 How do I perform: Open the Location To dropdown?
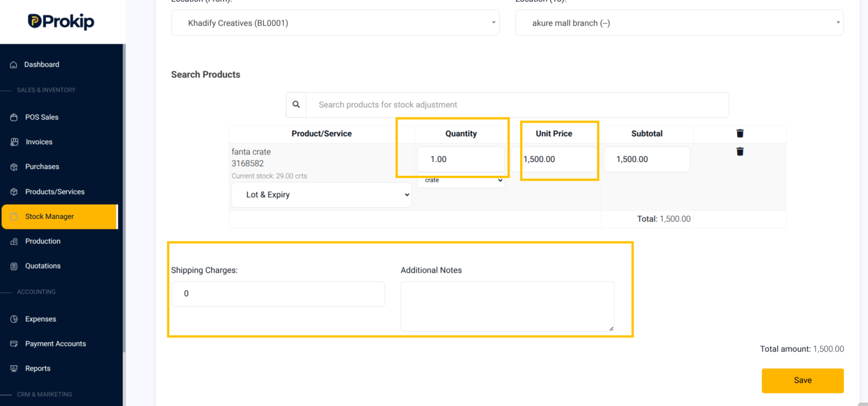[x=679, y=23]
